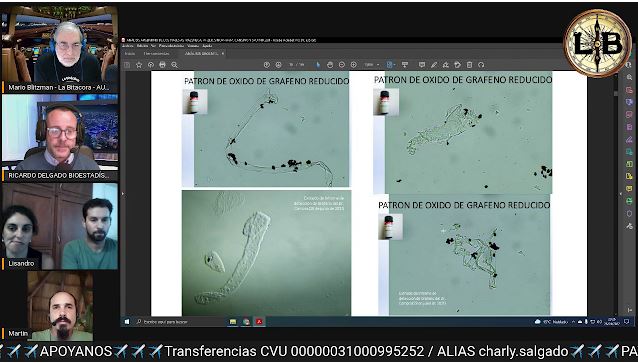Open the Ventana menu
This screenshot has height=363, width=638.
193,46
